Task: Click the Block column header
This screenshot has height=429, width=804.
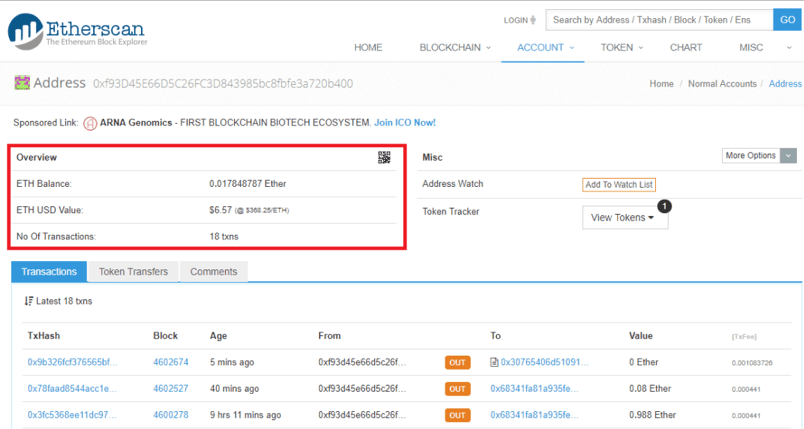Action: coord(165,336)
